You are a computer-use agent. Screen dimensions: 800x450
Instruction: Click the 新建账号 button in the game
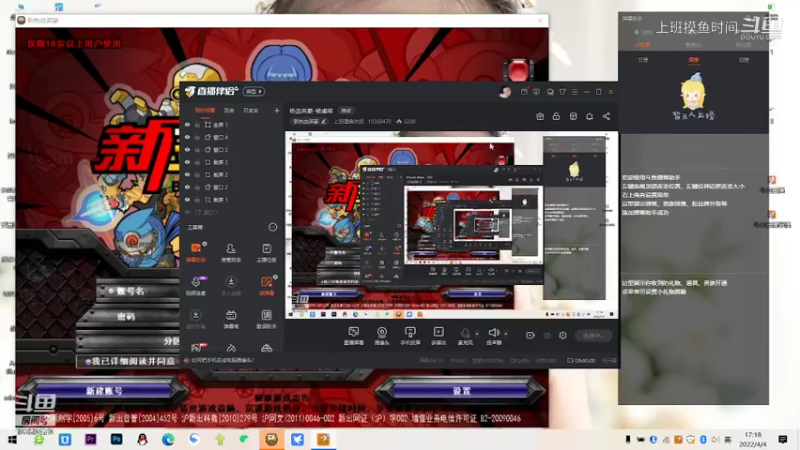tap(104, 391)
